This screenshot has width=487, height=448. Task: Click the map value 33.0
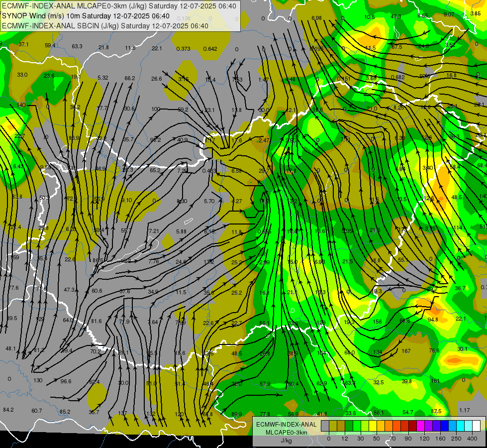(x=22, y=75)
